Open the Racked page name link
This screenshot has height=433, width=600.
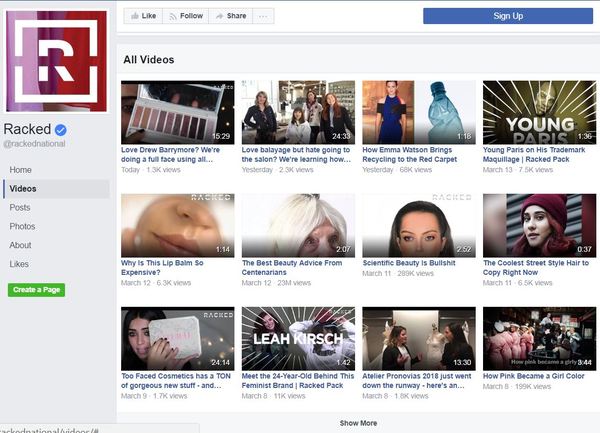click(x=27, y=129)
